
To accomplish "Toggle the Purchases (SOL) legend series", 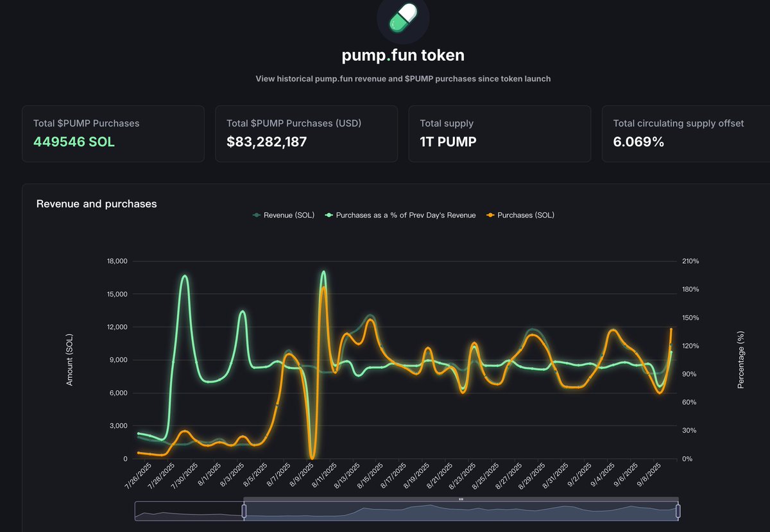I will click(520, 215).
